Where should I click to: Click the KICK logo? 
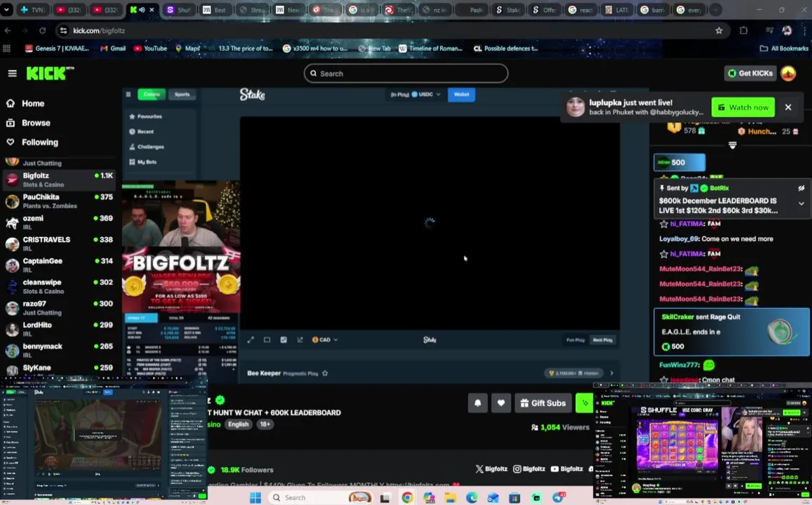(x=50, y=74)
